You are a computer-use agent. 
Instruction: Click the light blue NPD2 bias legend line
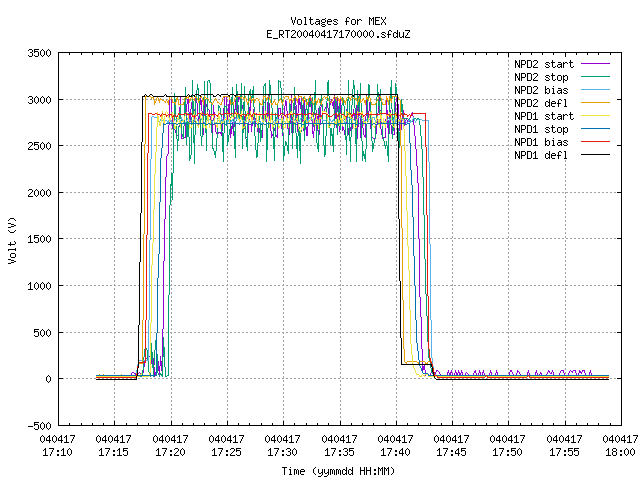coord(596,90)
